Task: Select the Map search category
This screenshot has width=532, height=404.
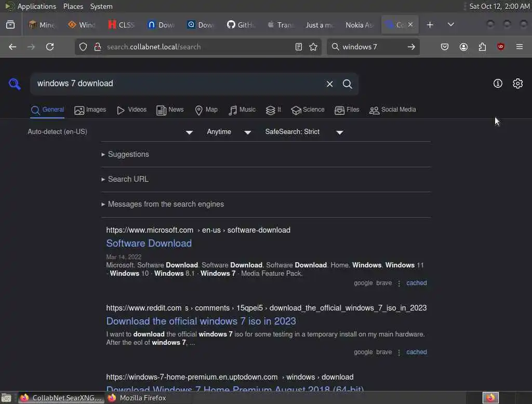Action: click(206, 110)
